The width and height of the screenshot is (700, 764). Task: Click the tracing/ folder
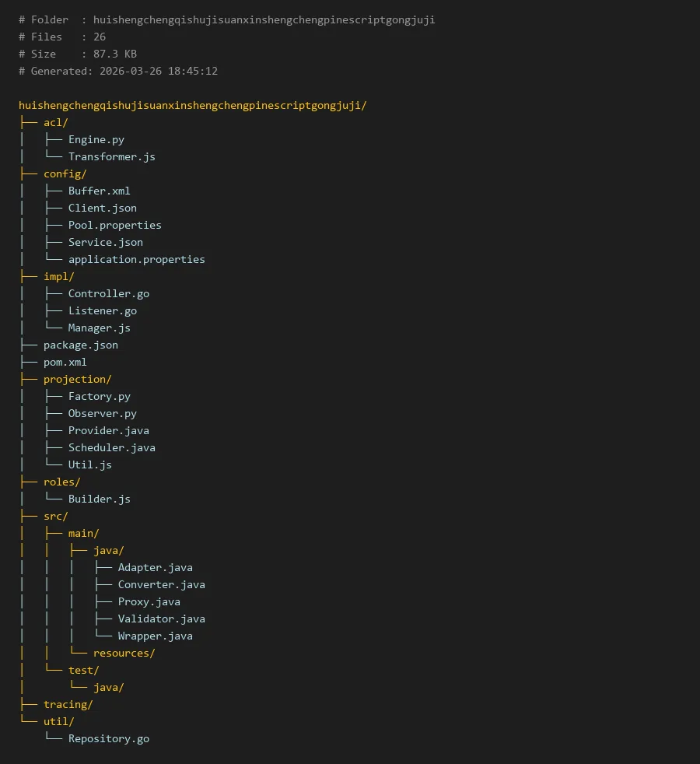68,704
